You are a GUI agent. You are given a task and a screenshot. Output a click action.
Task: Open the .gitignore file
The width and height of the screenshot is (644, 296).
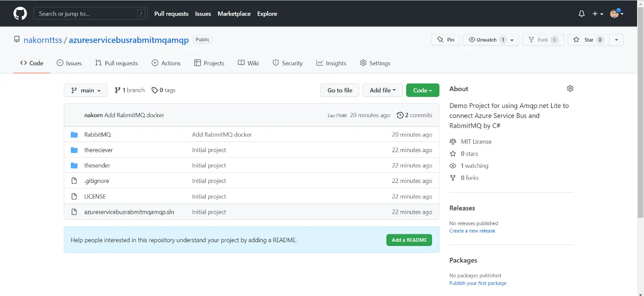tap(97, 181)
